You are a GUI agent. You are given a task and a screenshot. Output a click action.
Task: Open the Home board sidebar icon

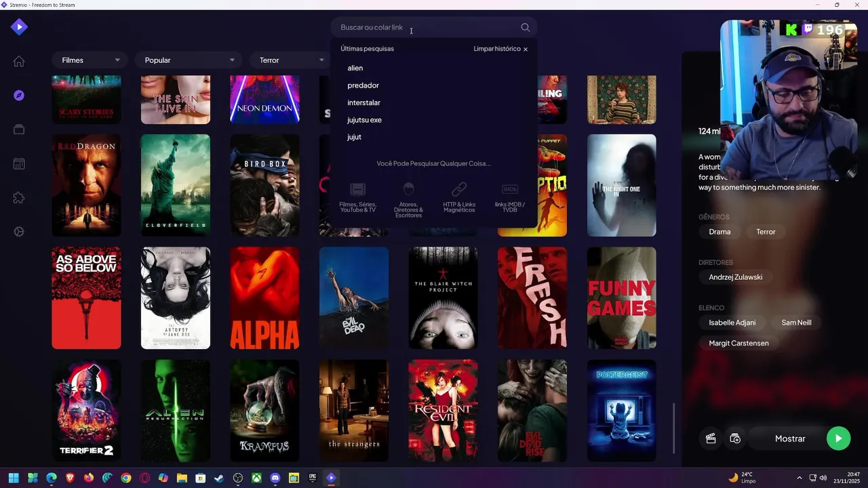[x=19, y=61]
